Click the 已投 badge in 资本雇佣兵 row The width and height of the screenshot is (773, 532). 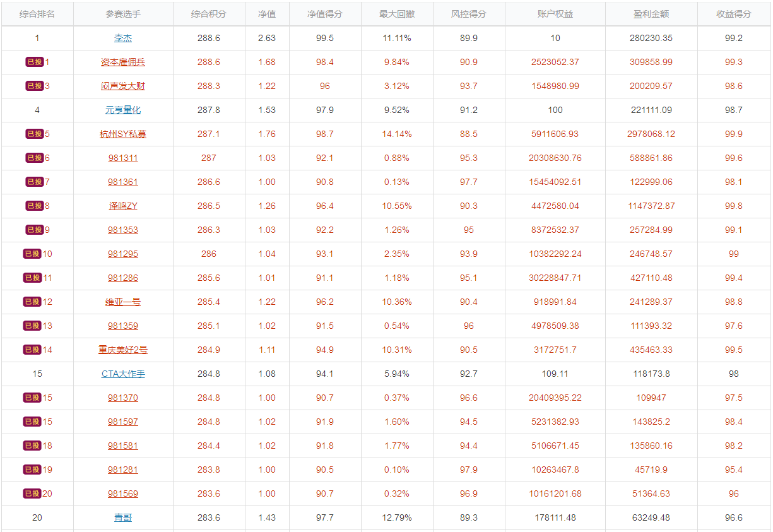(x=35, y=62)
